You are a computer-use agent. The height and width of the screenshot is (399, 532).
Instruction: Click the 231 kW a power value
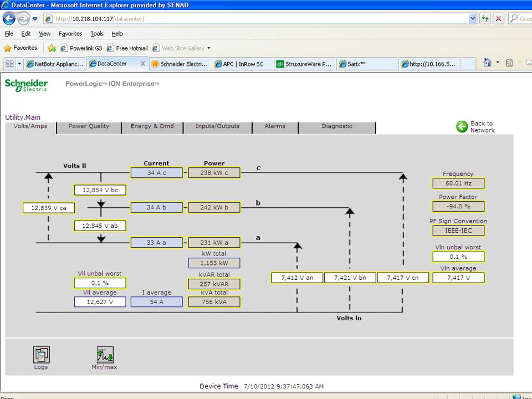pyautogui.click(x=214, y=243)
